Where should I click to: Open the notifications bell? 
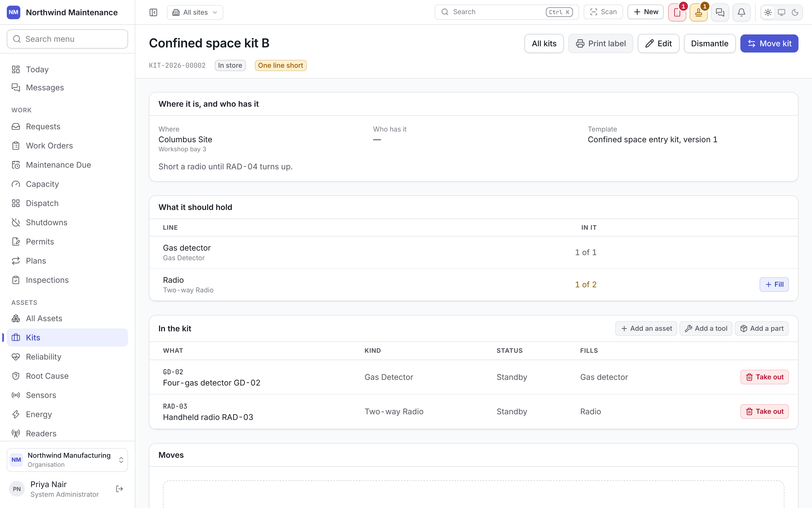[x=741, y=12]
